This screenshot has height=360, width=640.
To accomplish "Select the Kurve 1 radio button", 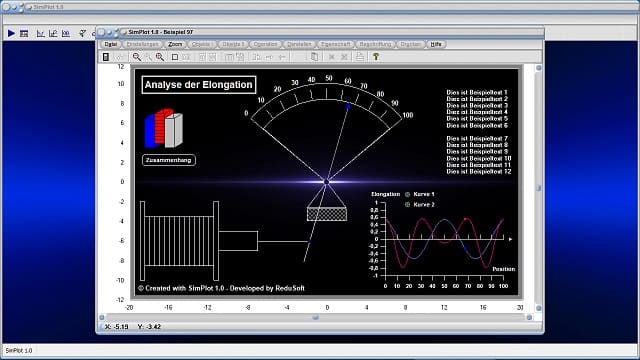I will [407, 194].
